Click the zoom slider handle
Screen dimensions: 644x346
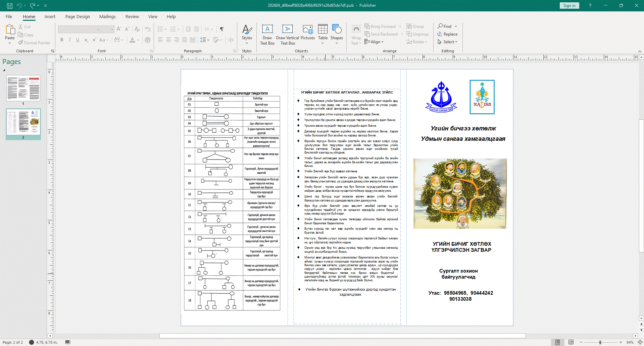600,342
